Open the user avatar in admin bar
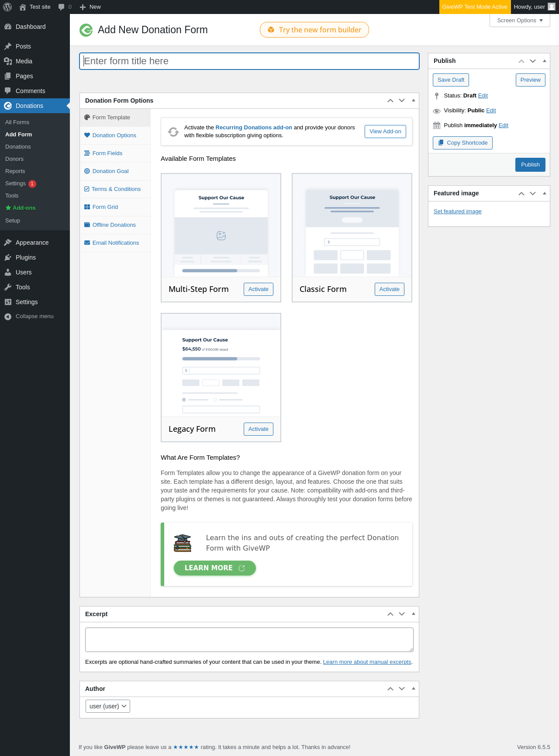The image size is (559, 756). coord(552,7)
